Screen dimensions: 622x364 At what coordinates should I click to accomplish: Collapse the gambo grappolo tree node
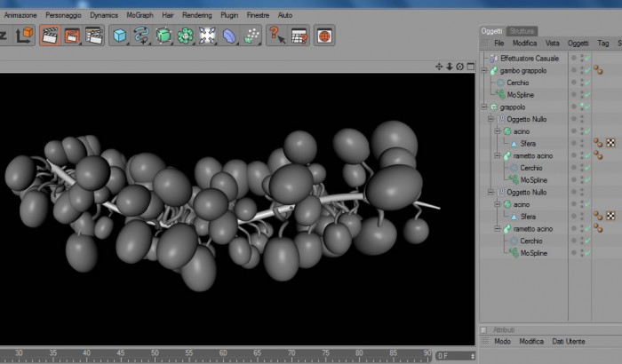coord(484,70)
